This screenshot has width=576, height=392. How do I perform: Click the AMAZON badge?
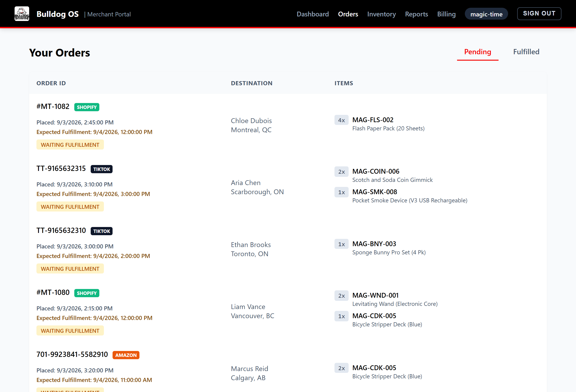coord(126,355)
